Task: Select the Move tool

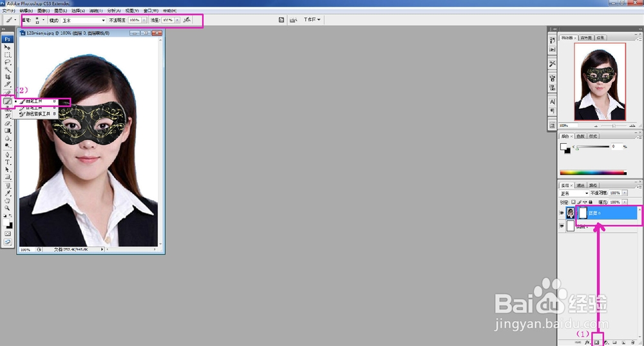Action: (x=7, y=47)
